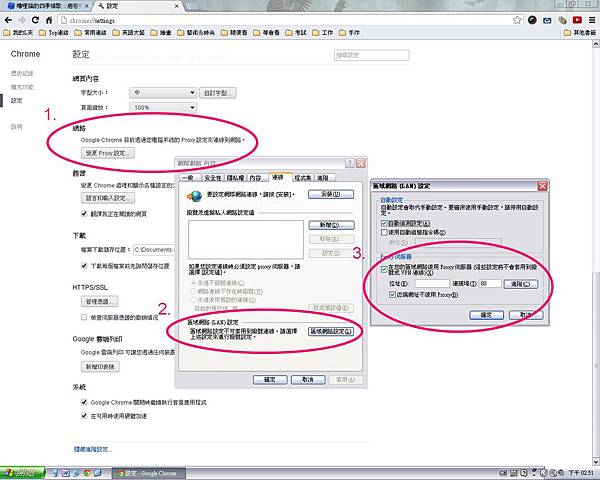Toggle automatically detect settings in LAN dialog

[384, 223]
